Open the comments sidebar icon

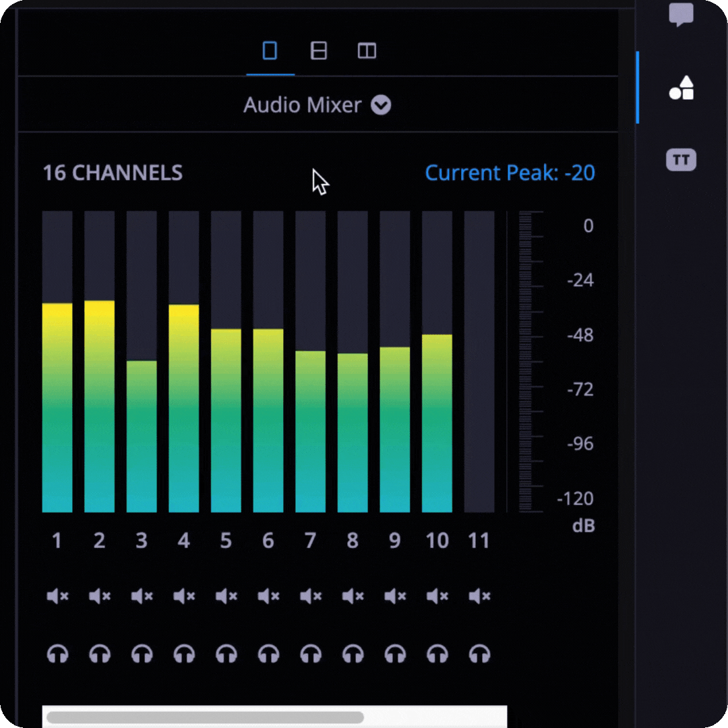(x=681, y=14)
